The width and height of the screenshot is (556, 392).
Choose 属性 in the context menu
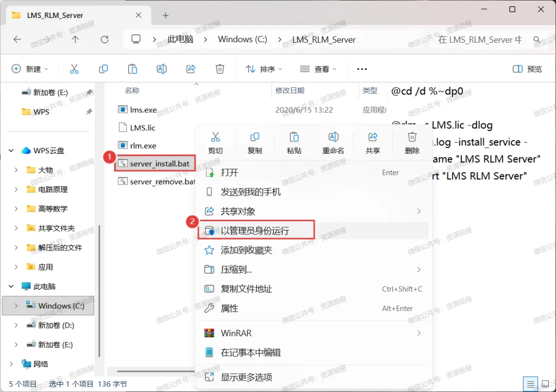click(314, 308)
